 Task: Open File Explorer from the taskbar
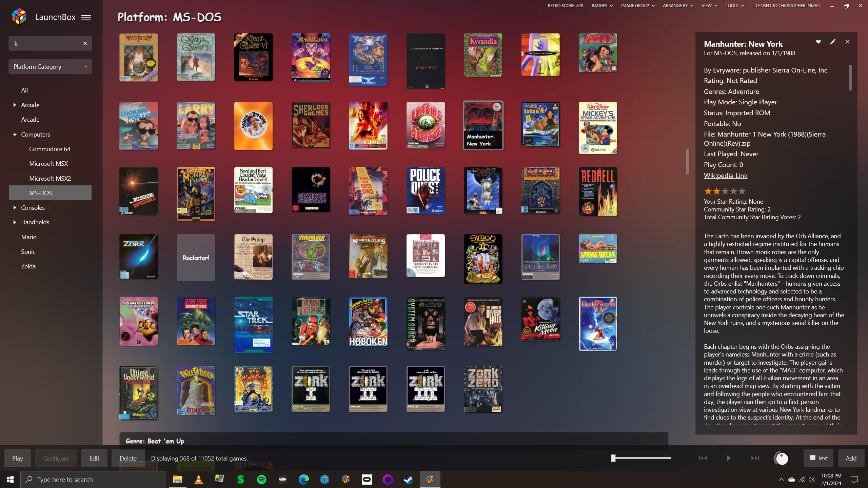tap(177, 480)
